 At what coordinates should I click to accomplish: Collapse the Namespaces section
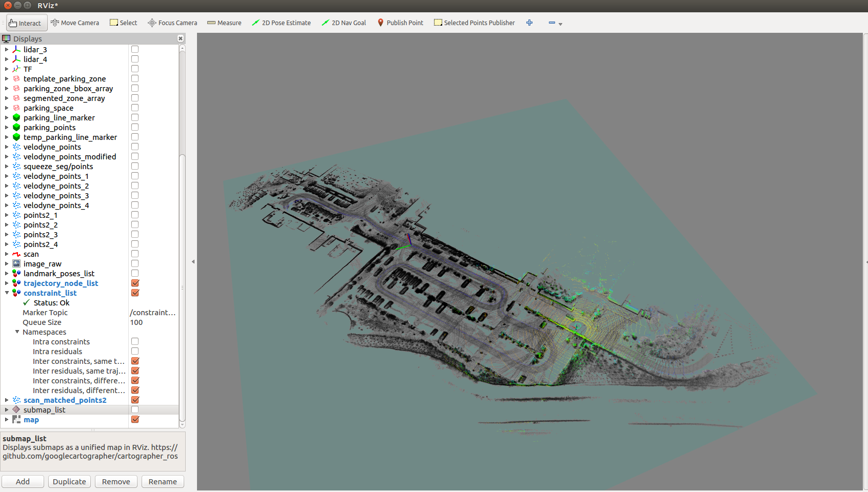[17, 332]
